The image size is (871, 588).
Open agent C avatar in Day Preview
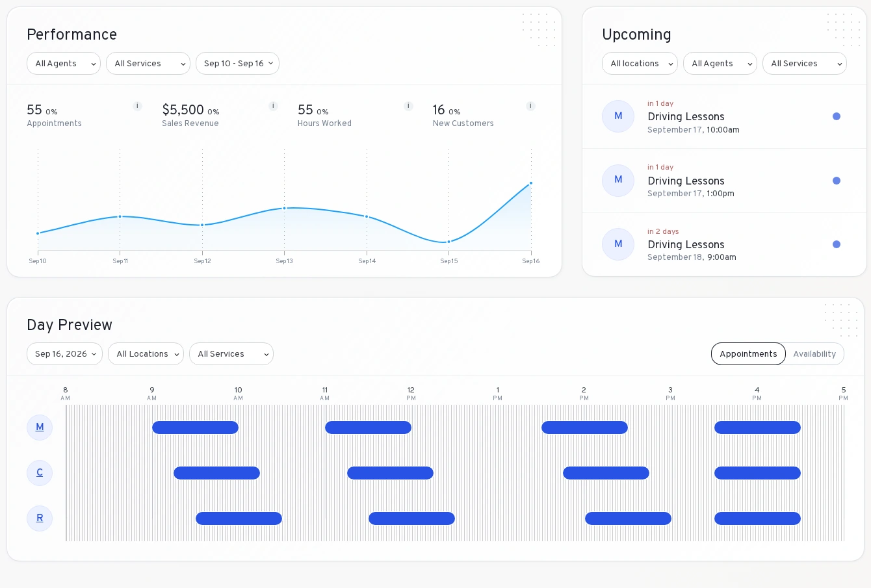[x=40, y=473]
